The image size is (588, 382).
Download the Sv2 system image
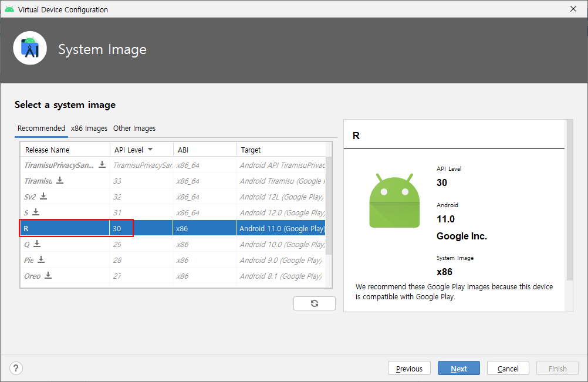(x=43, y=196)
